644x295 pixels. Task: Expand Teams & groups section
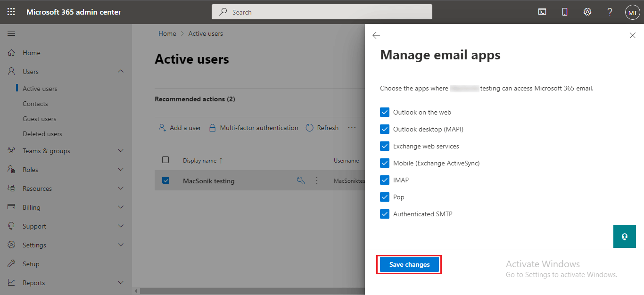coord(121,151)
